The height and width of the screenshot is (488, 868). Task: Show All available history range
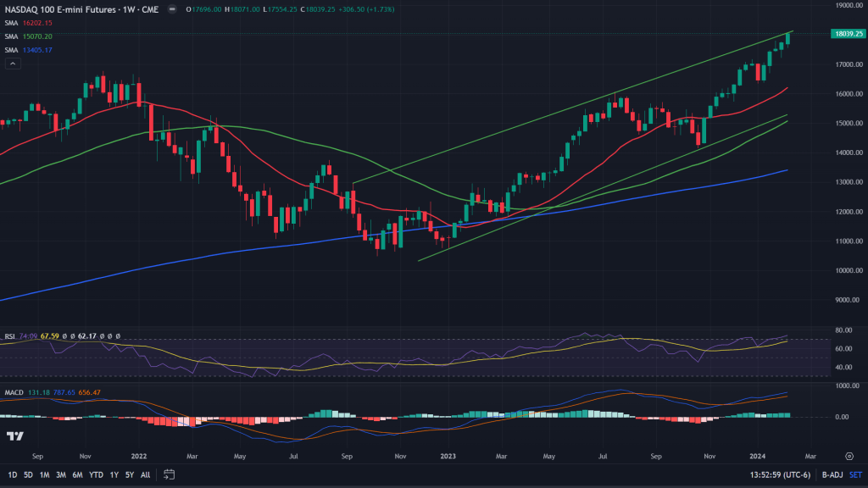(145, 474)
